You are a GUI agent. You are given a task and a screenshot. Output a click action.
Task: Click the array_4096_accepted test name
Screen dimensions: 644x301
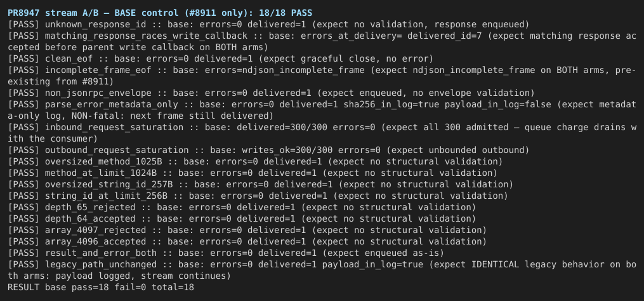pos(95,242)
